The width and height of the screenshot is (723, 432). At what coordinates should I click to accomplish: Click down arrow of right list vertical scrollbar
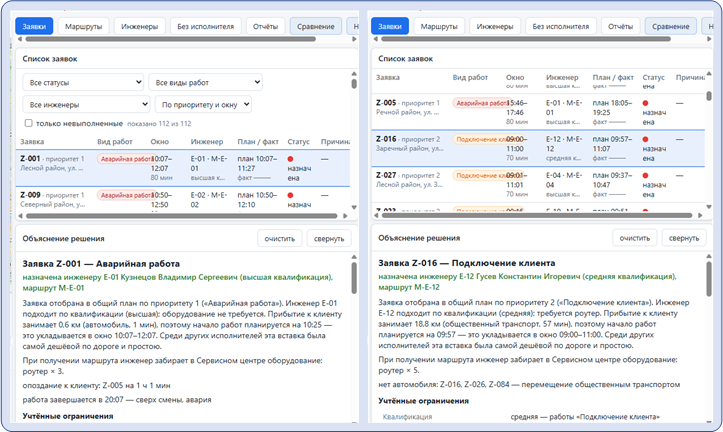709,207
